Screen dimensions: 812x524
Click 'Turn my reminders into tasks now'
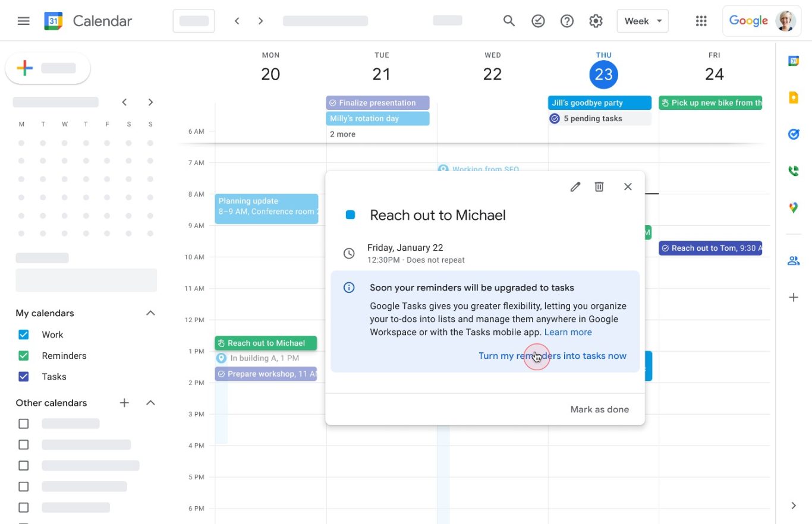click(x=552, y=356)
